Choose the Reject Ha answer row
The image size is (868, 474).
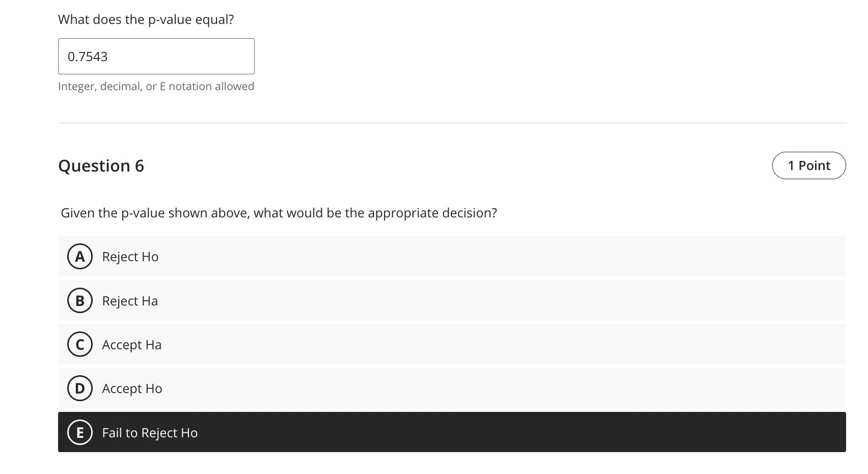(x=452, y=300)
